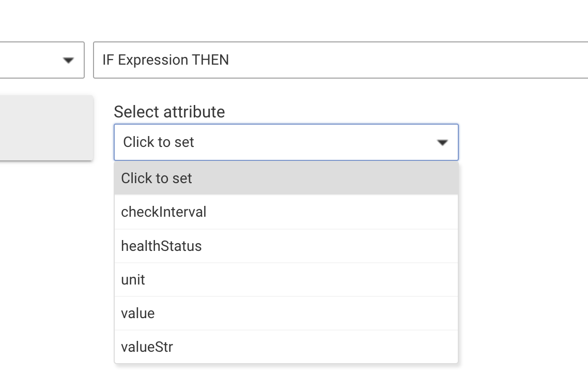Viewport: 588px width, 389px height.
Task: Pick healthStatus from the attribute list
Action: point(286,246)
